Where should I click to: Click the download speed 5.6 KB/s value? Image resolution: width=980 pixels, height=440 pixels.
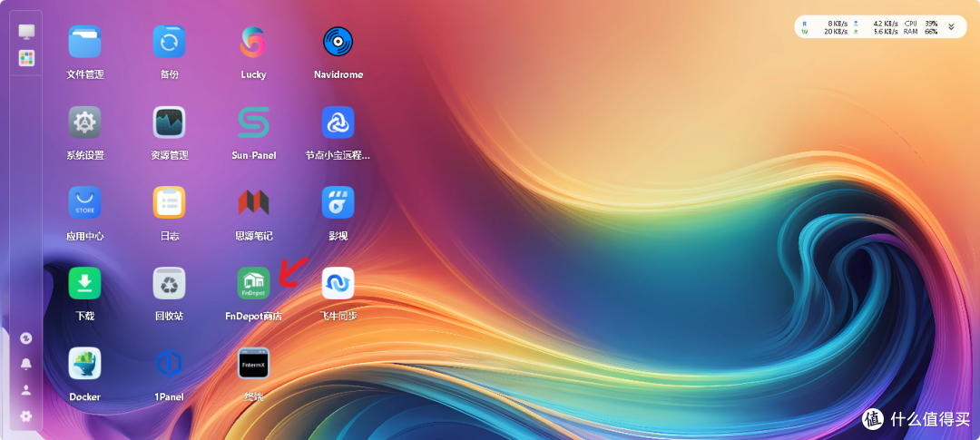point(887,31)
